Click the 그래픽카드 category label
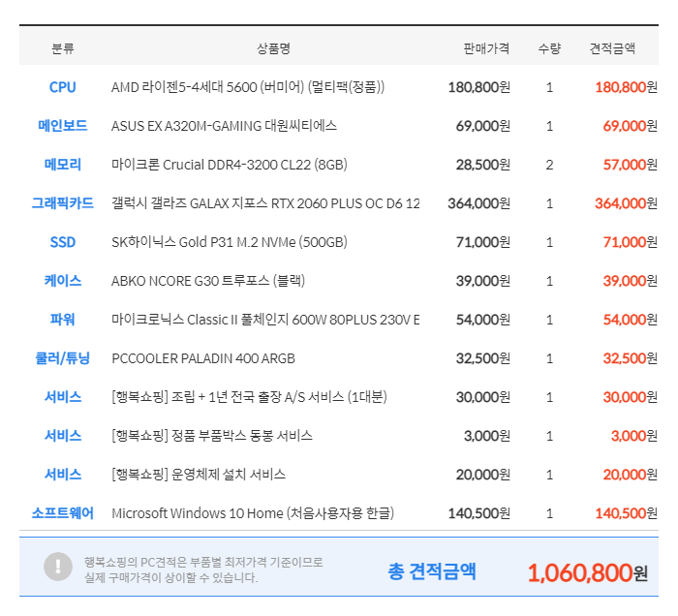The image size is (678, 616). coord(63,203)
